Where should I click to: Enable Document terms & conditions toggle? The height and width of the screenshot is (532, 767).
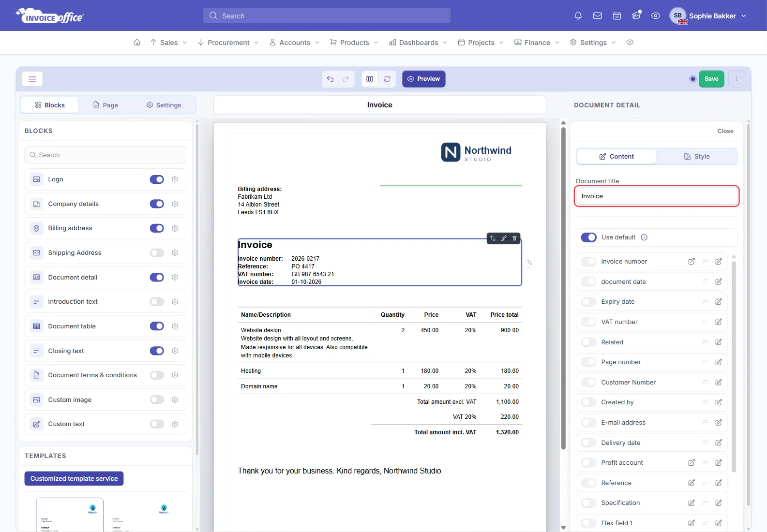[157, 375]
